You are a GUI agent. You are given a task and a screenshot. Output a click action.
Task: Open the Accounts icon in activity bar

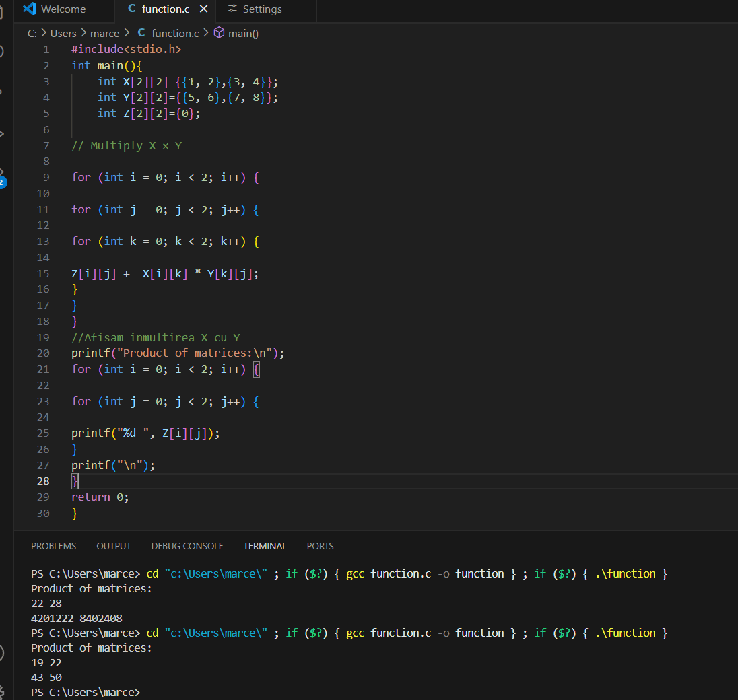[x=2, y=653]
